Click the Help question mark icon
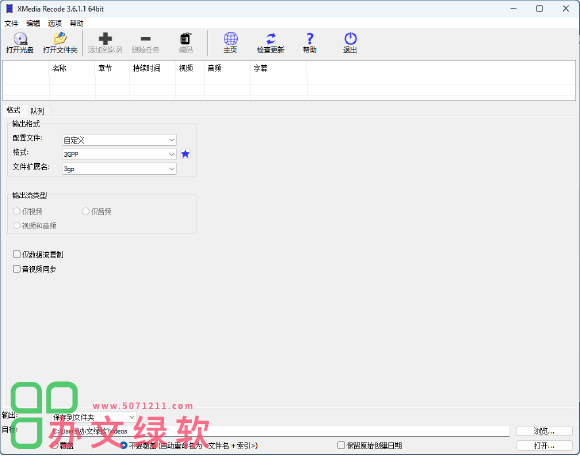This screenshot has width=580, height=456. coord(310,39)
